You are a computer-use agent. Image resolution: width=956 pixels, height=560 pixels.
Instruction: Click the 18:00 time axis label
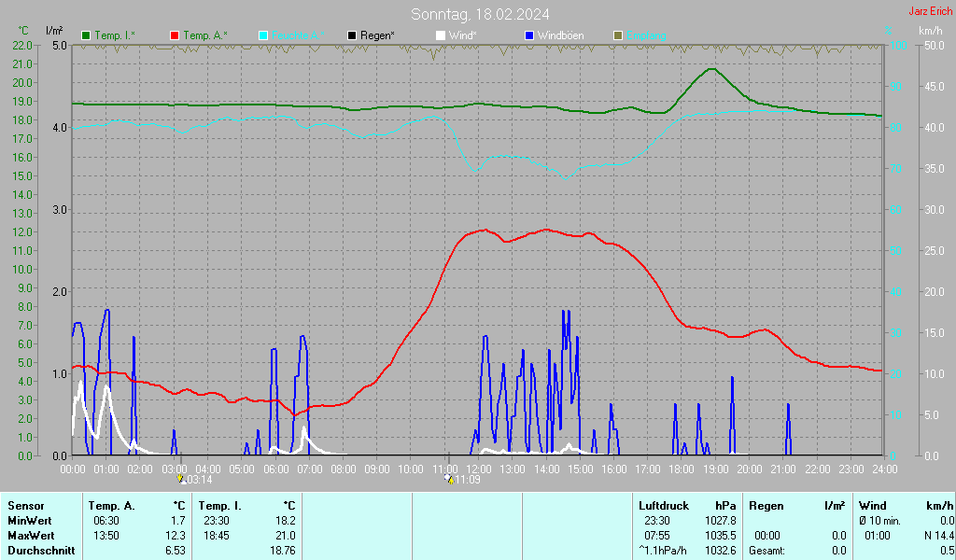click(x=682, y=468)
